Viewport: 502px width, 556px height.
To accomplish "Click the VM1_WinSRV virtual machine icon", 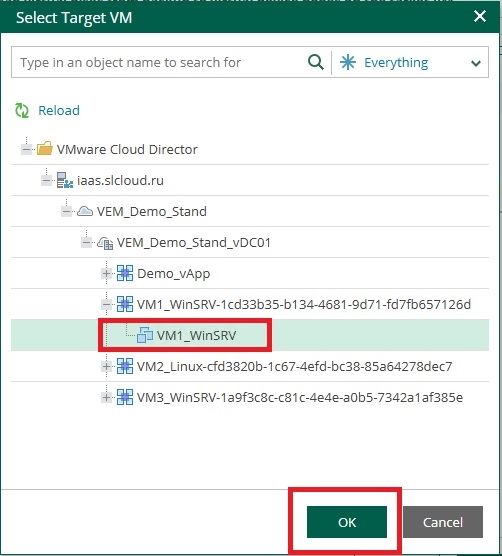I will [x=145, y=335].
